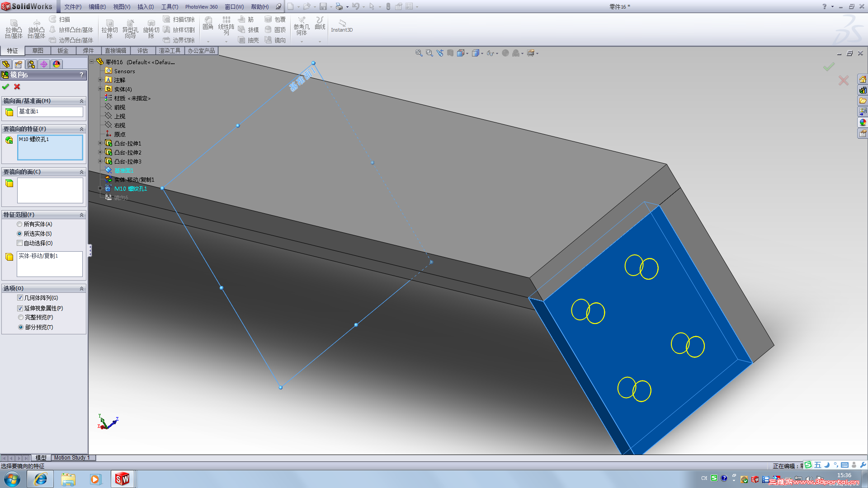Expand the 凸台-拉伸1 tree node
The width and height of the screenshot is (868, 488).
pyautogui.click(x=100, y=143)
